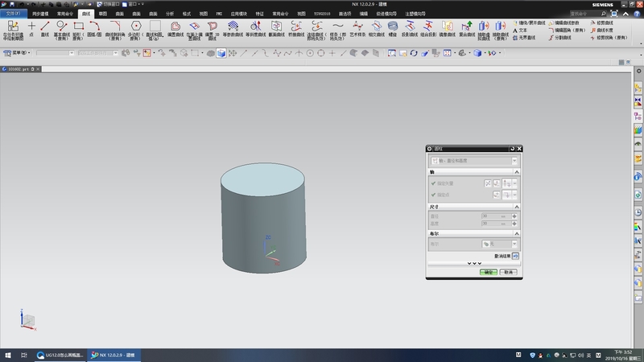Collapse the 轴 (Axis) section
The width and height of the screenshot is (644, 362).
click(x=517, y=172)
